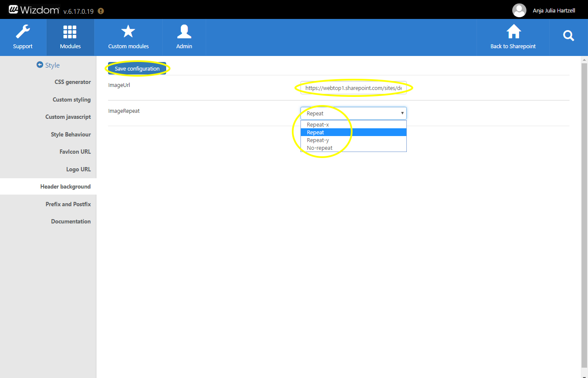The image size is (588, 378).
Task: Pick Repeat-y from the ImageRepeat options
Action: [318, 140]
